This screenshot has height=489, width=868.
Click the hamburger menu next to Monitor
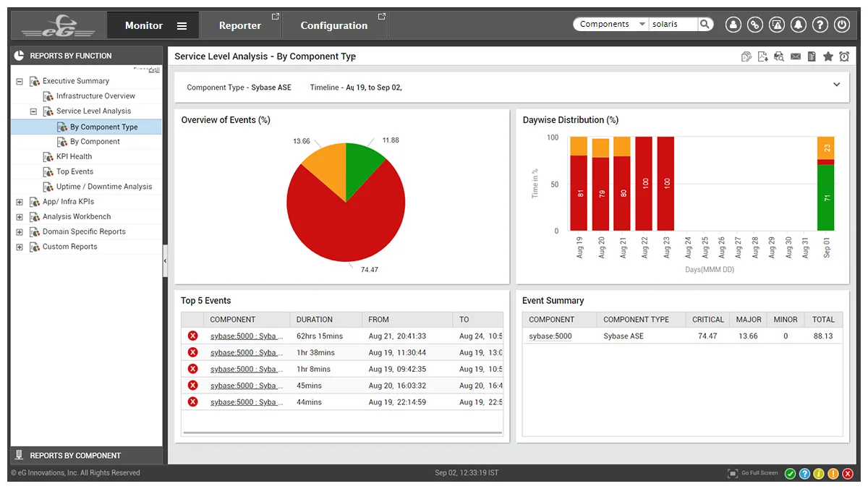click(x=182, y=25)
